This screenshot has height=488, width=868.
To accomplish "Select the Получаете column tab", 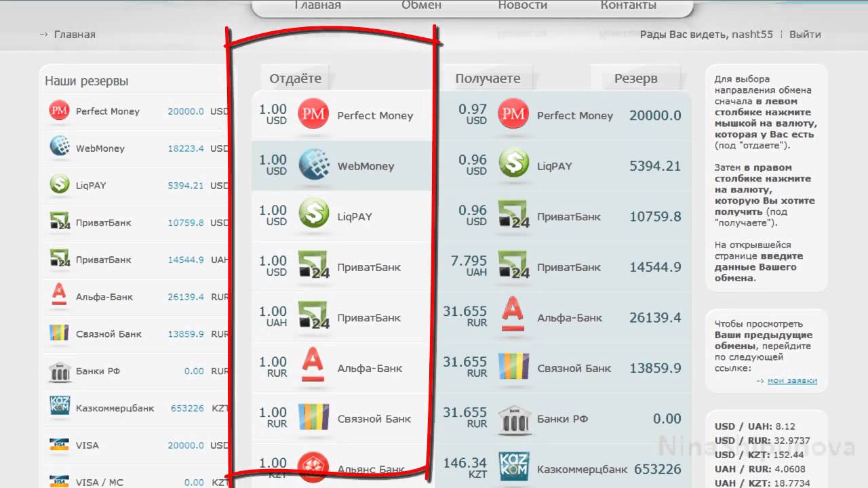I will (488, 79).
